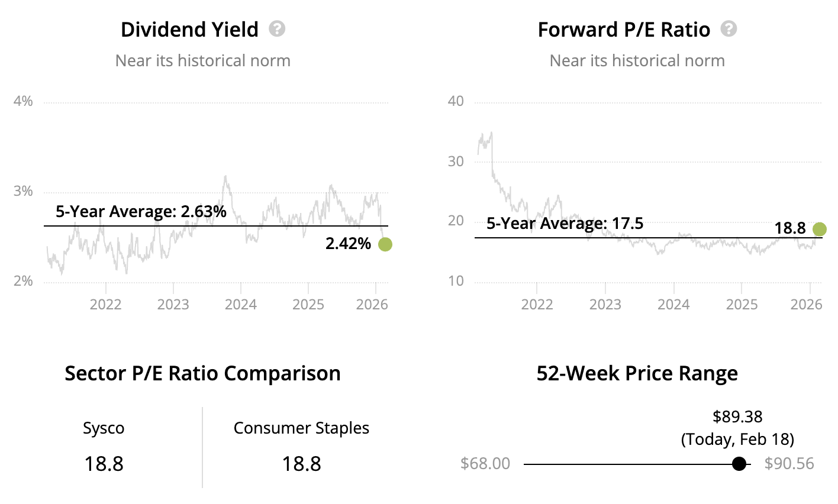The width and height of the screenshot is (838, 504).
Task: Click the 5-Year Average: 2.63% label
Action: (141, 212)
